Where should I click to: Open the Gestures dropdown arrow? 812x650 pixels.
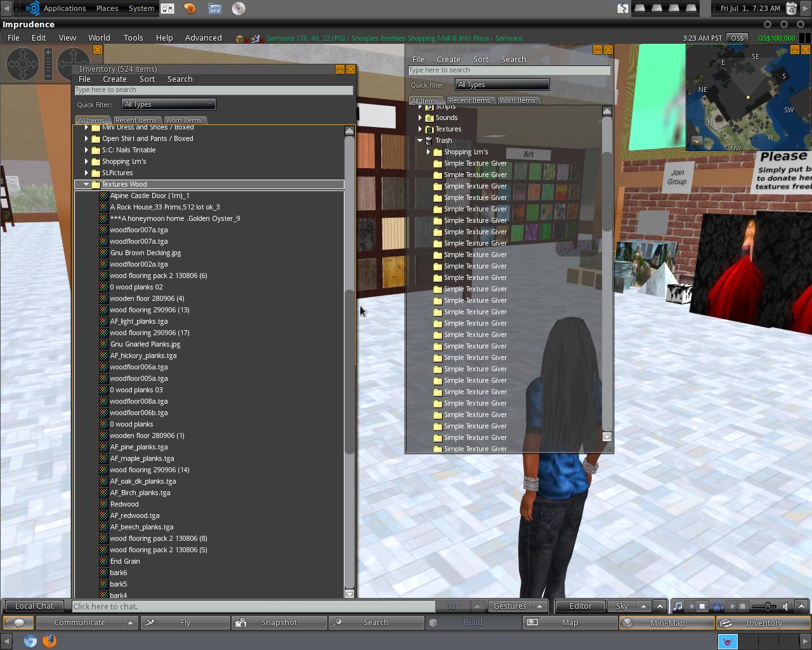pos(539,606)
